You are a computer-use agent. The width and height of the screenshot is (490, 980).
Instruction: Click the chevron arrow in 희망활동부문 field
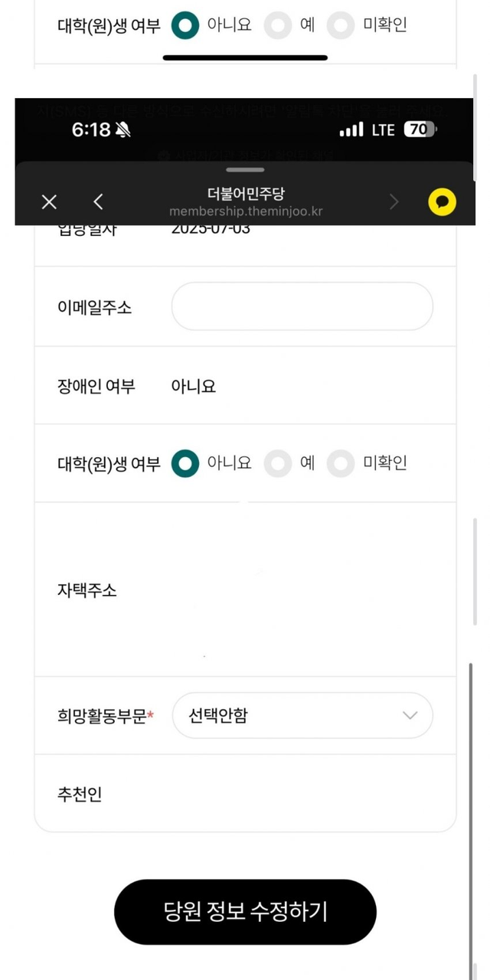(x=410, y=716)
